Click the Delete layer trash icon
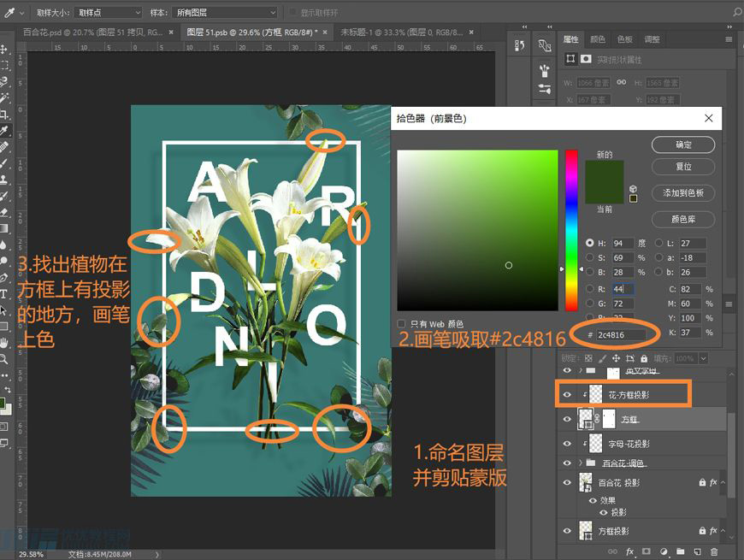Image resolution: width=744 pixels, height=560 pixels. pos(715,552)
